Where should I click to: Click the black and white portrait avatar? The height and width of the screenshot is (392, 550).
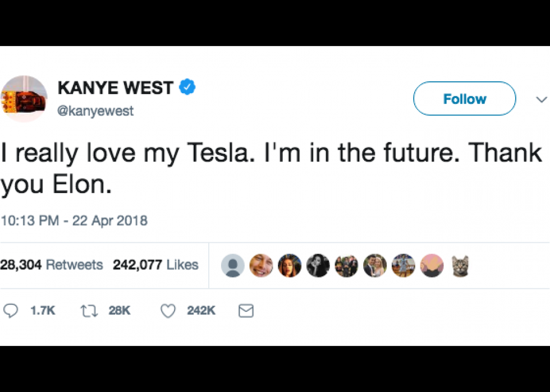[x=318, y=265]
